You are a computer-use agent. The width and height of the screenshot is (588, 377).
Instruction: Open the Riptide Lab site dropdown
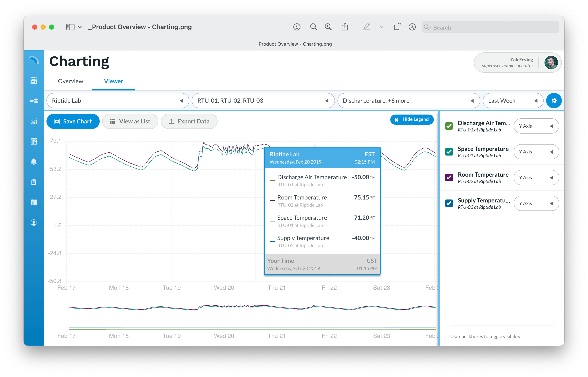(118, 101)
